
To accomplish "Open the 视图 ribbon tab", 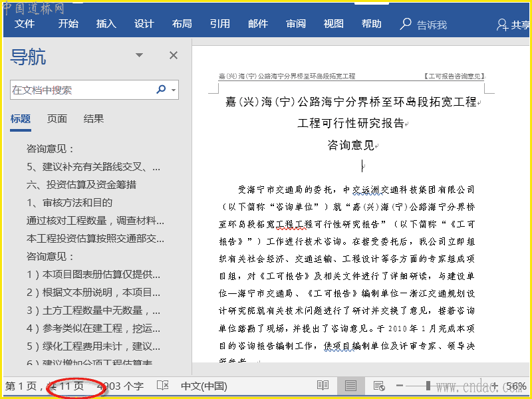I will [334, 24].
